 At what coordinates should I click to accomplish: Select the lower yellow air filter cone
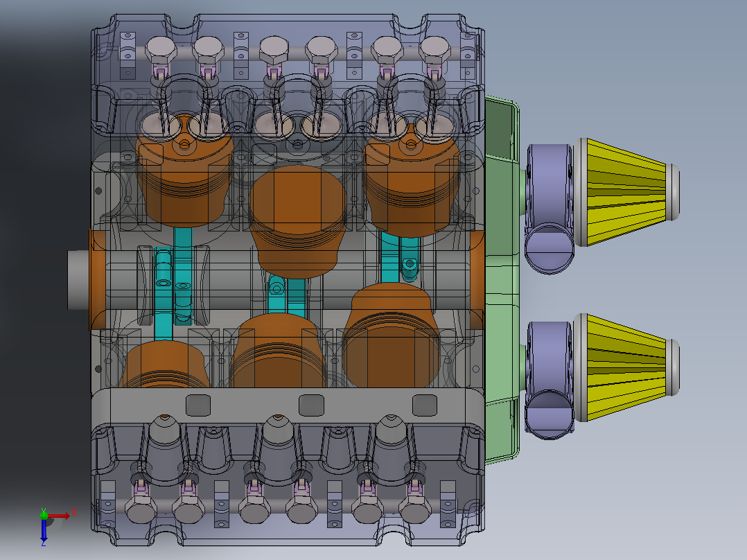626,367
